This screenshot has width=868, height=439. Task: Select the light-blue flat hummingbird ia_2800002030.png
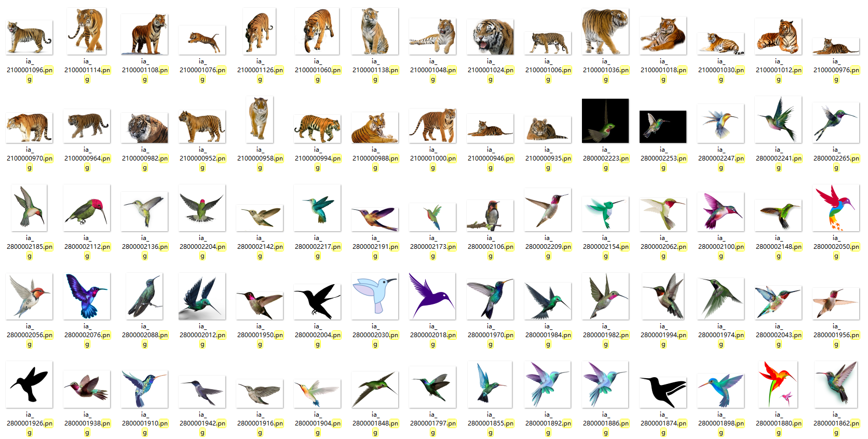(375, 296)
